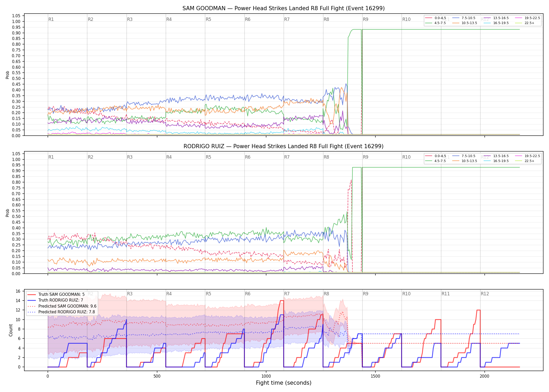Image resolution: width=549 pixels, height=392 pixels.
Task: Select the 10.5-13.5 legend entry in Ruiz chart
Action: [x=465, y=161]
